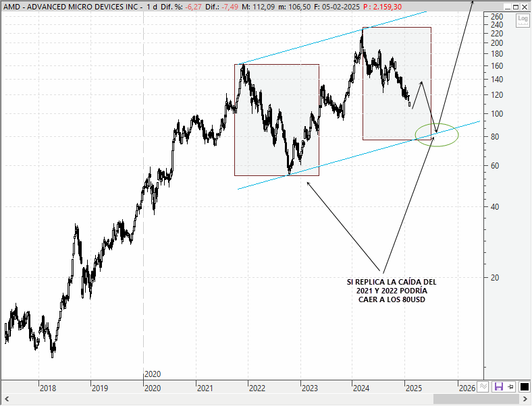Click the 60 price scale label

(495, 165)
